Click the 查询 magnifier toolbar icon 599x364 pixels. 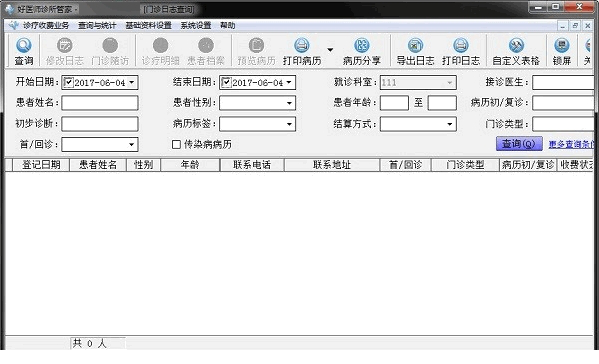pyautogui.click(x=24, y=45)
